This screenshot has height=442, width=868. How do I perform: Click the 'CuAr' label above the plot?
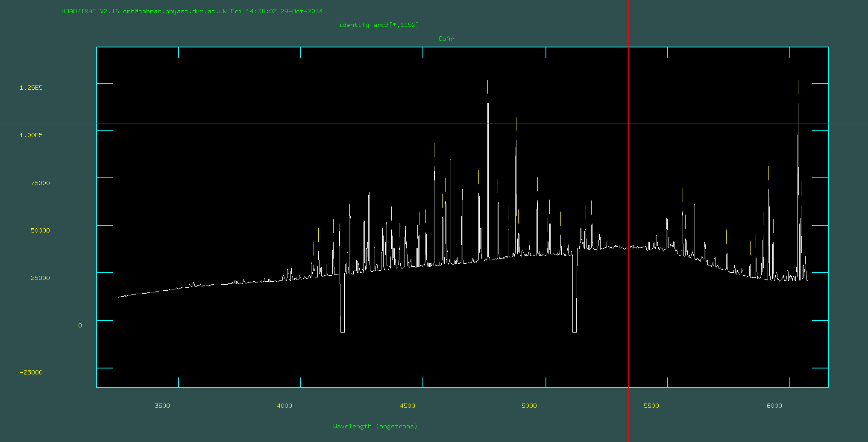pyautogui.click(x=446, y=38)
